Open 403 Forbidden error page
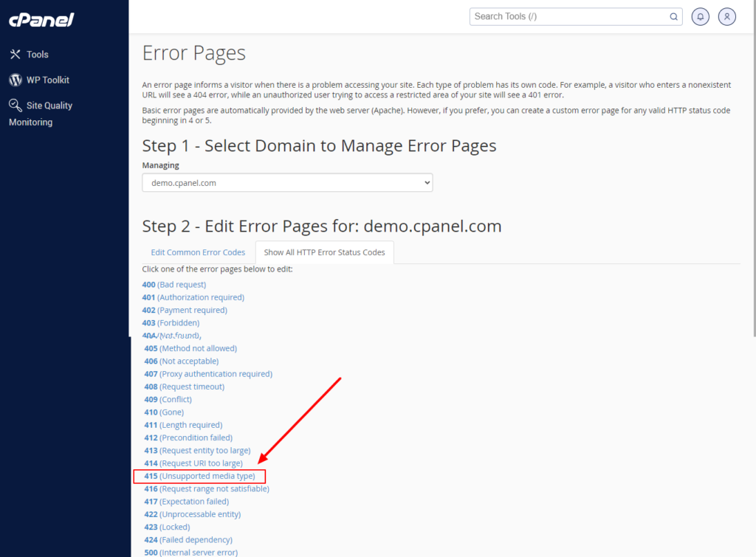 pos(171,323)
